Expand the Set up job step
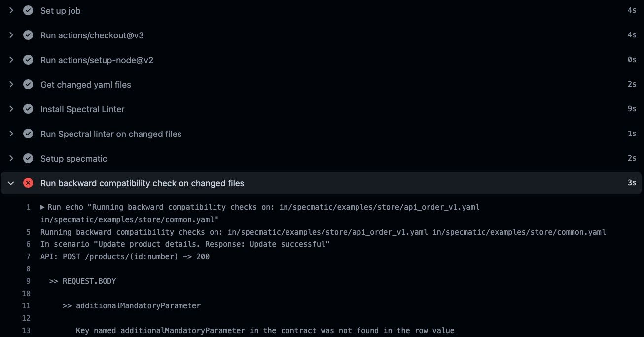This screenshot has height=337, width=644. [x=11, y=10]
